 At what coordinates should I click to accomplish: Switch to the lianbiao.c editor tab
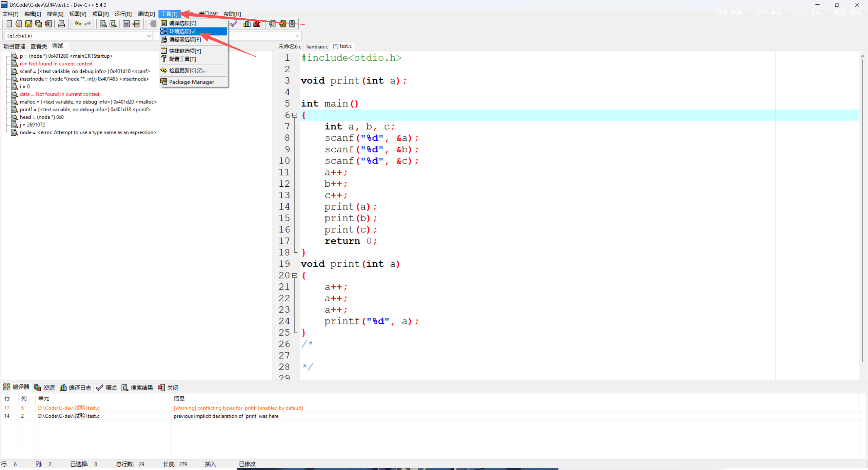point(317,46)
